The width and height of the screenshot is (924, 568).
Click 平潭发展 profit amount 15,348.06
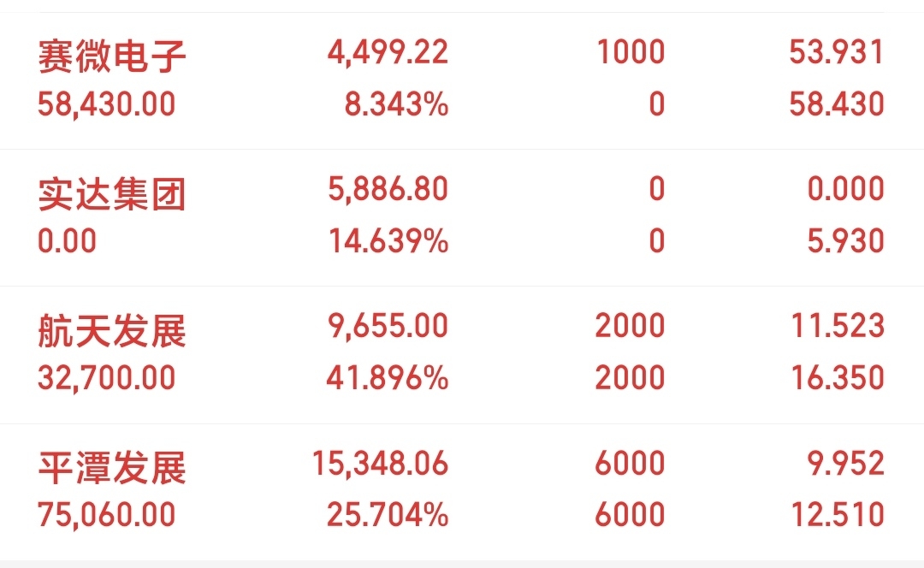[381, 463]
